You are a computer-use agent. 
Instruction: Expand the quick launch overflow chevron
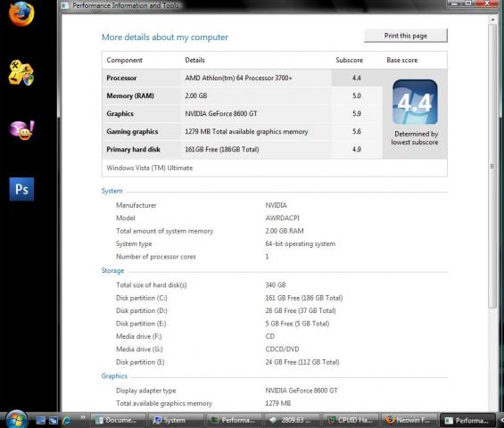[x=83, y=417]
